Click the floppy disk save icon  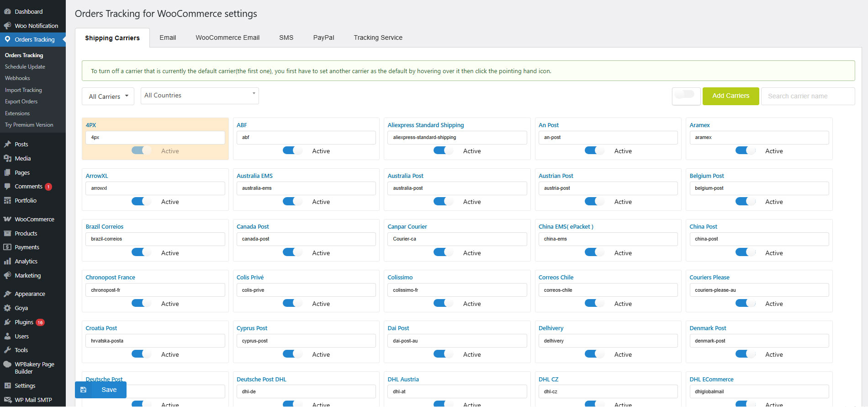[x=83, y=390]
